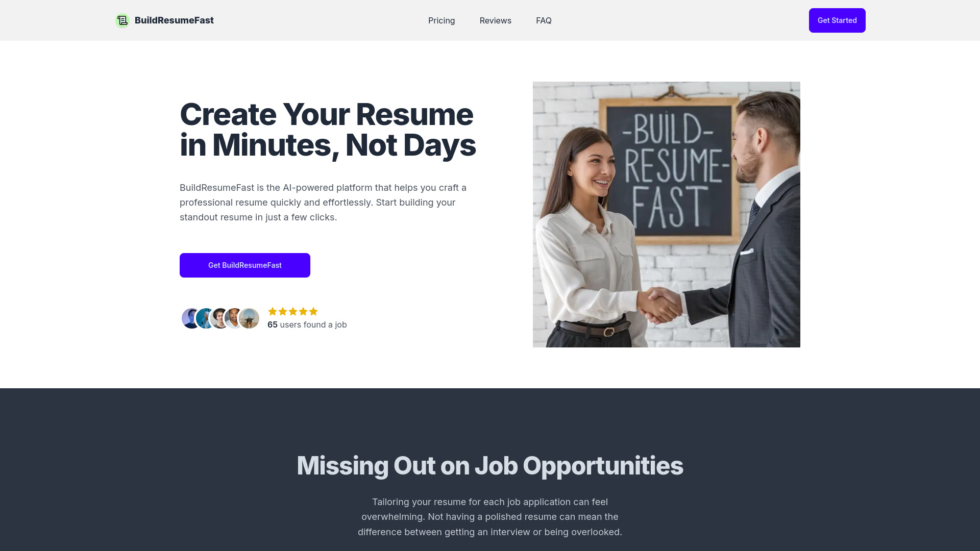980x551 pixels.
Task: Click the 65 users found a job text
Action: [x=307, y=324]
